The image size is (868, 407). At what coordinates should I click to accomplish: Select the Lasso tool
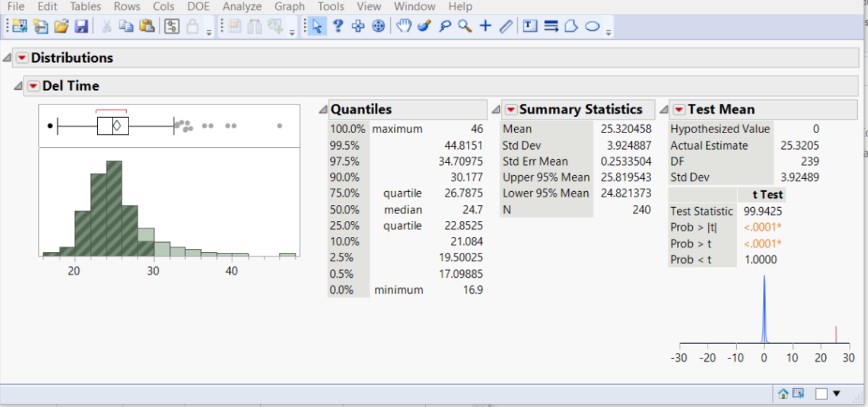click(445, 26)
